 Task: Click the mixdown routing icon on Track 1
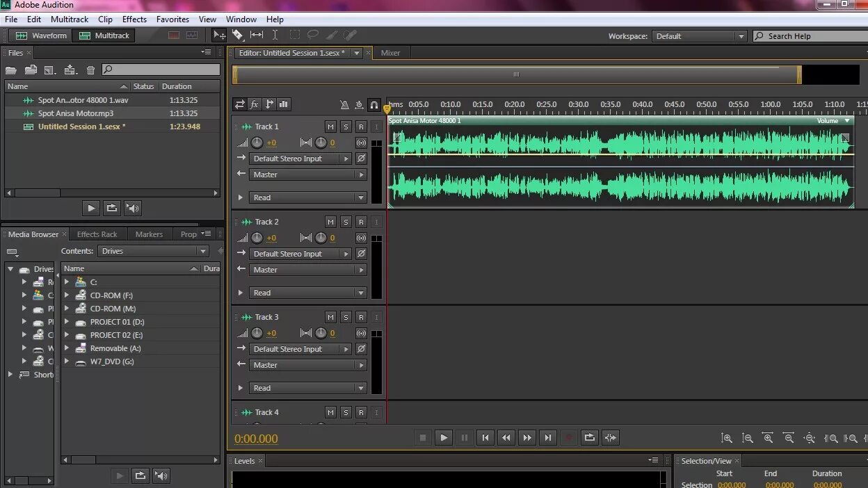(x=361, y=142)
